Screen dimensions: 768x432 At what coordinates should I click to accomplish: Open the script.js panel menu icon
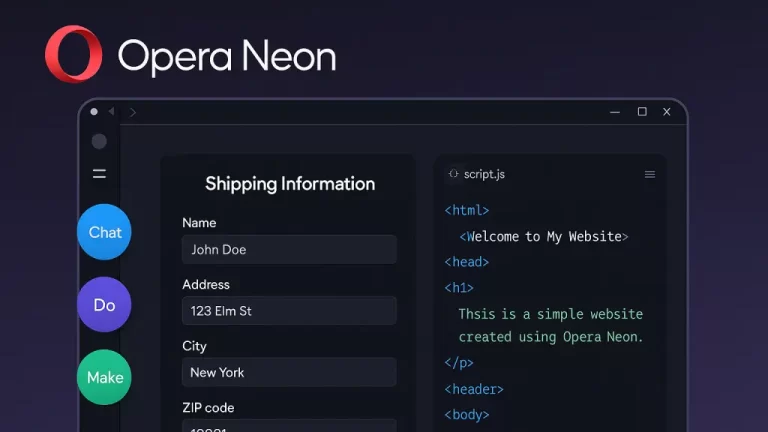pos(650,174)
